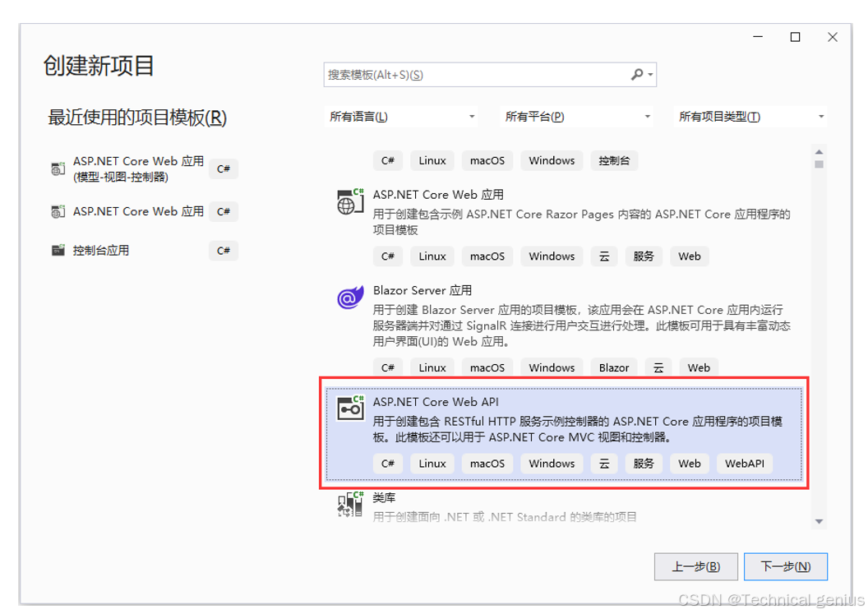
Task: Select recent template ASP.NET Core Web 应用 (模型-视图-控制器)
Action: [138, 169]
